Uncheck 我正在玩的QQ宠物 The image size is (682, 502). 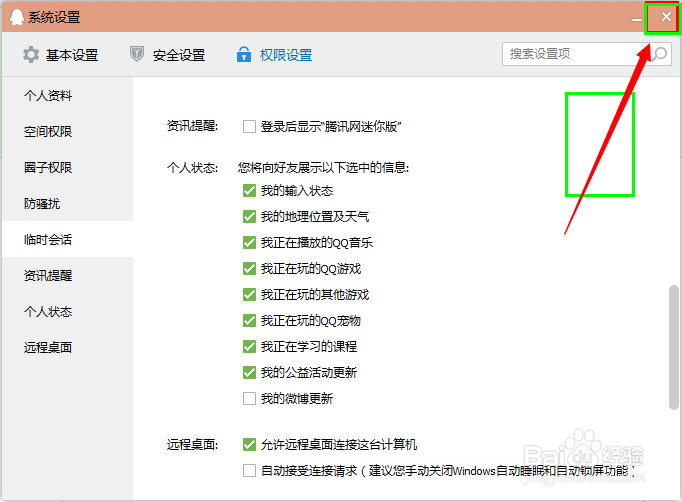click(249, 321)
